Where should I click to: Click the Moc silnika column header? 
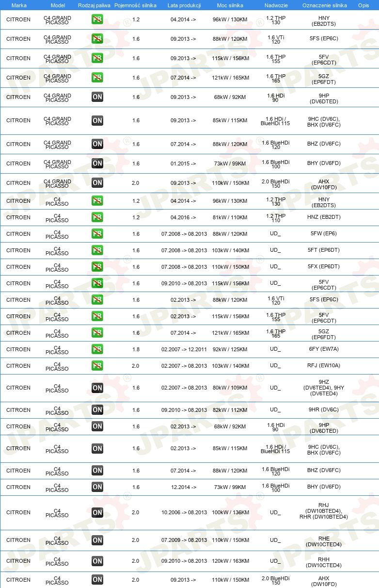[230, 5]
